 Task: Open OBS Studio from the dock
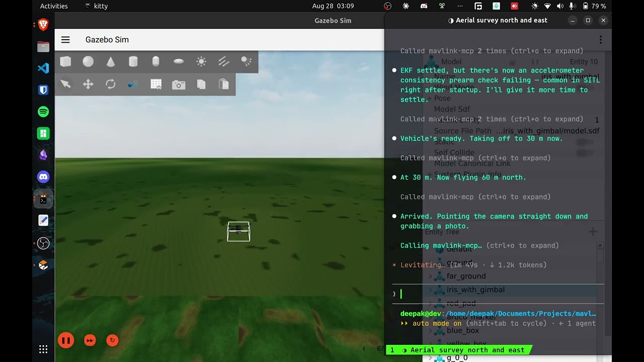tap(43, 243)
